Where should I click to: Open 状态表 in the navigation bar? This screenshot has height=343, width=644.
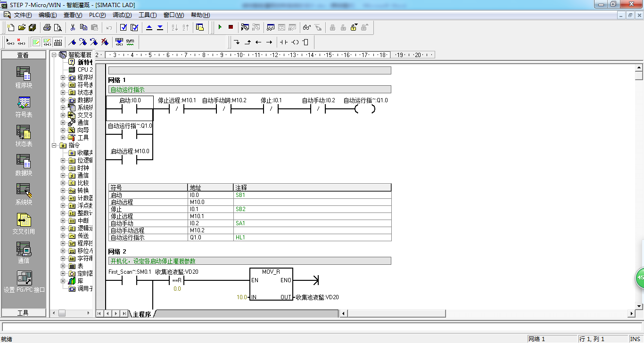pos(24,136)
